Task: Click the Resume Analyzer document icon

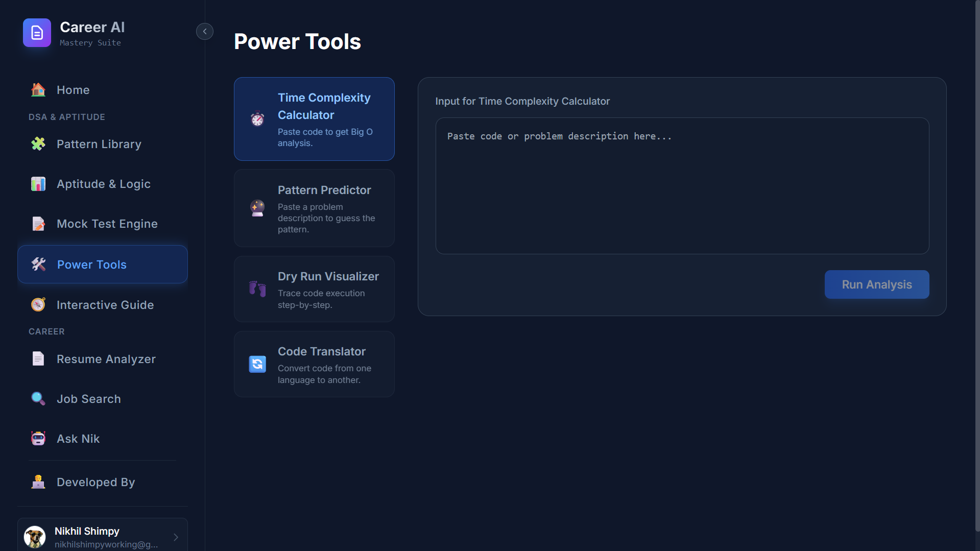Action: (x=38, y=359)
